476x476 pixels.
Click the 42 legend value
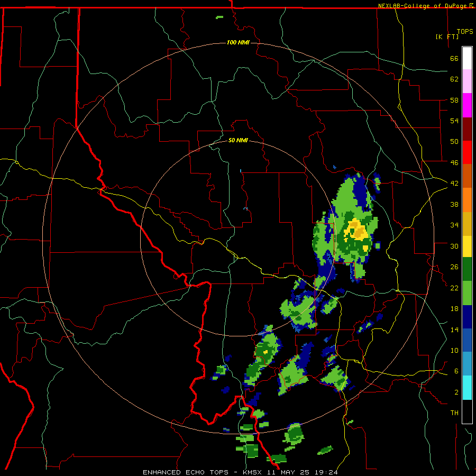[x=454, y=184]
